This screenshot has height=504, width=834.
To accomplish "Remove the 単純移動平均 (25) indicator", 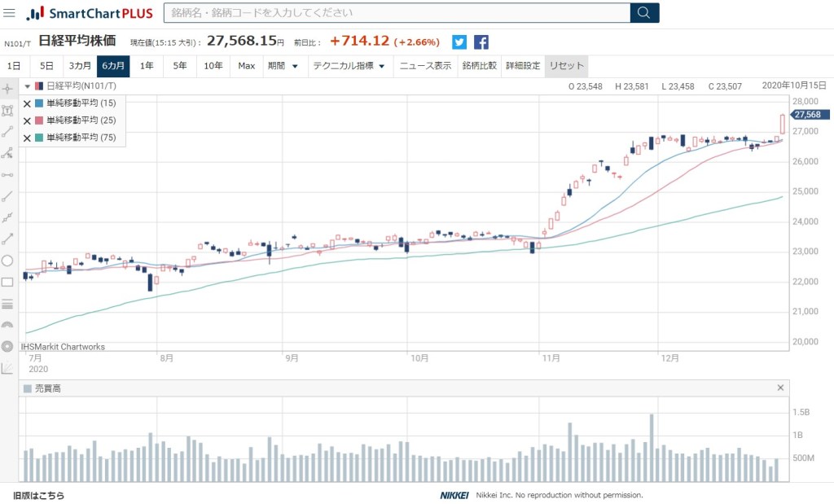I will 27,121.
